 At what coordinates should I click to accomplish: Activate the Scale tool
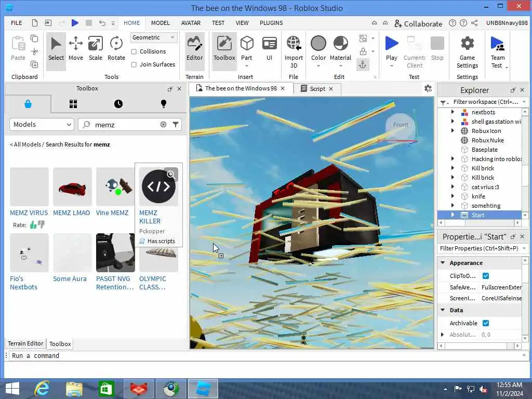coord(96,48)
